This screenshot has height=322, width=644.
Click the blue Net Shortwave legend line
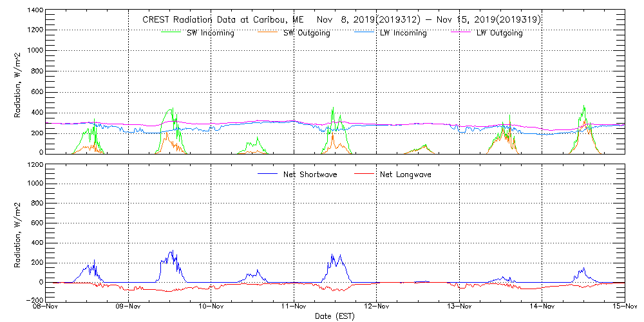pos(268,174)
